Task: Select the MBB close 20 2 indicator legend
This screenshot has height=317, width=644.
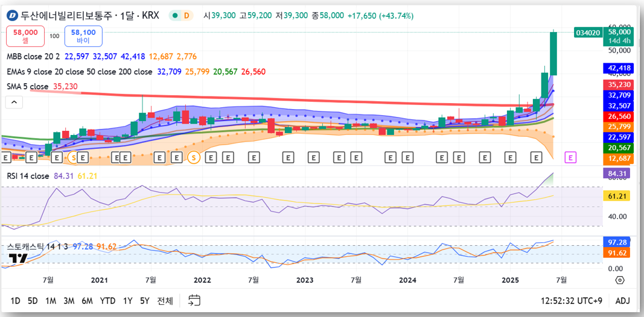Action: coord(34,56)
